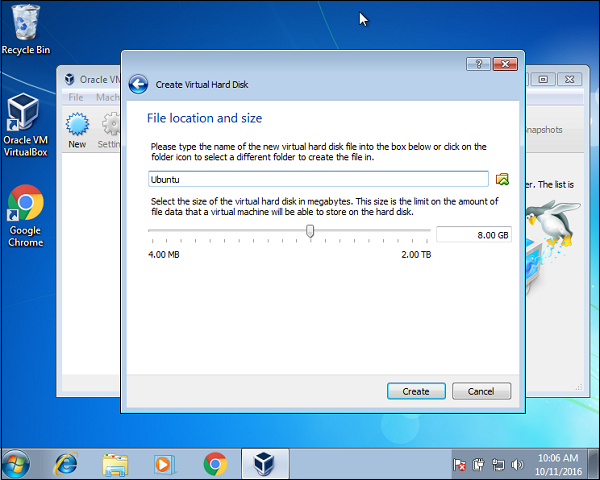Click the back arrow in the Create Virtual Hard Disk dialog
600x480 pixels.
[139, 85]
